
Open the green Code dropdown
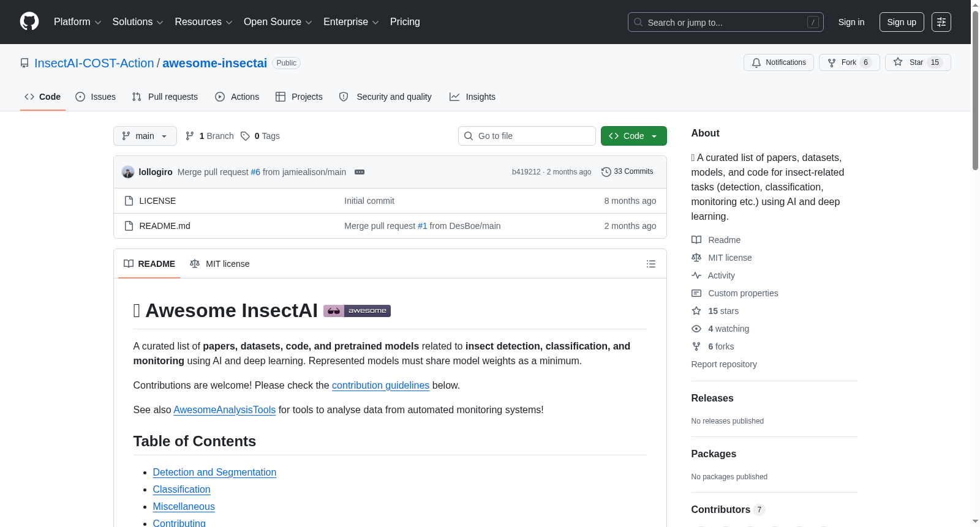click(x=634, y=136)
